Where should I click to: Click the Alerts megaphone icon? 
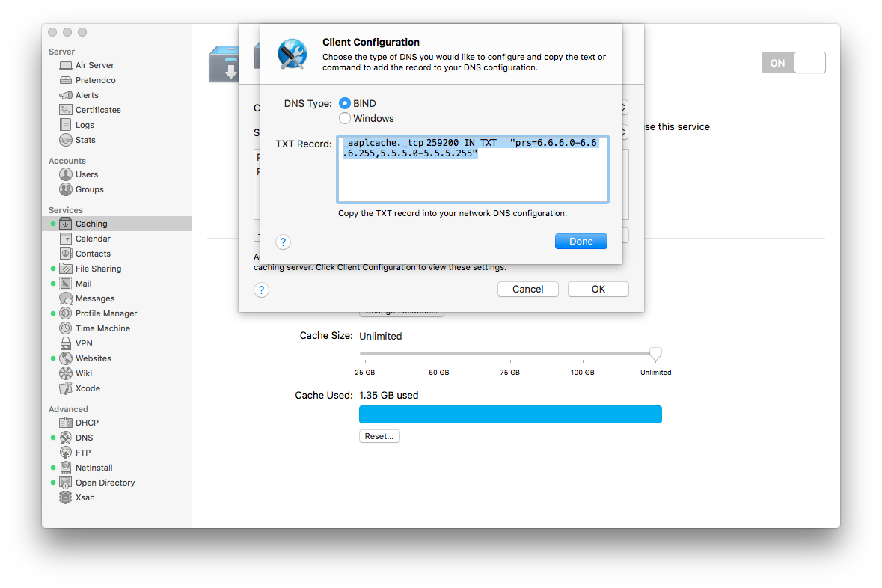[65, 95]
